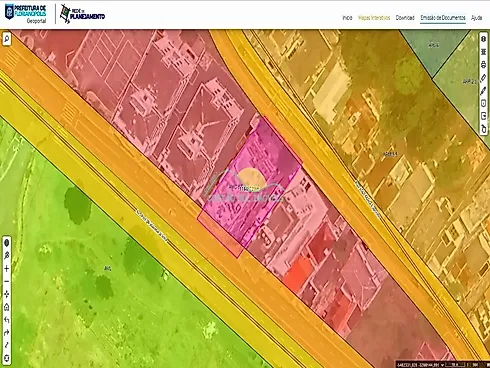Click the export icon in right toolbar
The image size is (490, 368).
(484, 116)
